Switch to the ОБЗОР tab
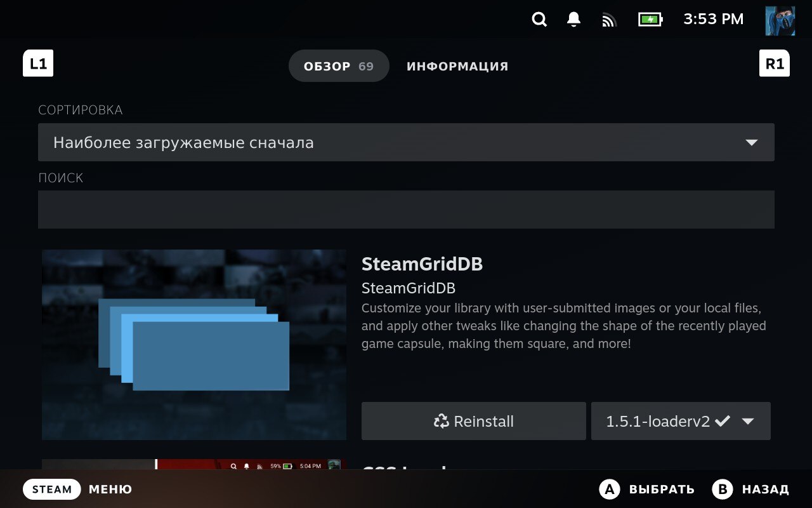The image size is (812, 508). [339, 66]
